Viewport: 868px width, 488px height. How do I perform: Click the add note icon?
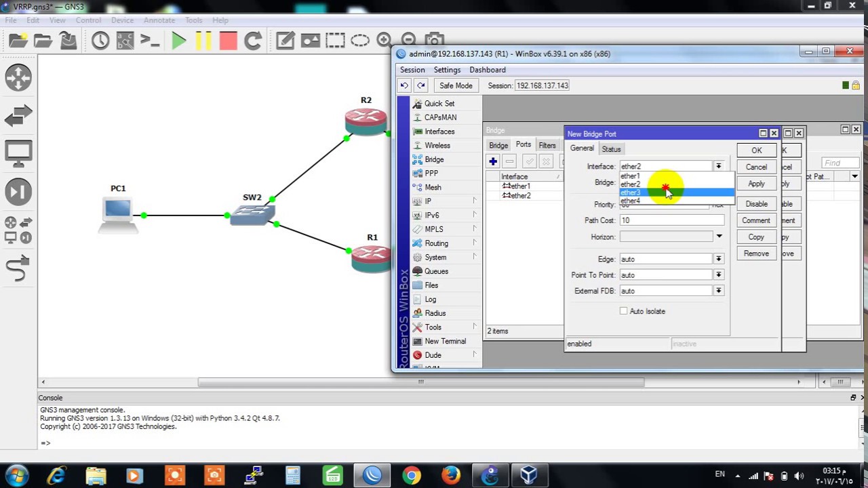285,41
